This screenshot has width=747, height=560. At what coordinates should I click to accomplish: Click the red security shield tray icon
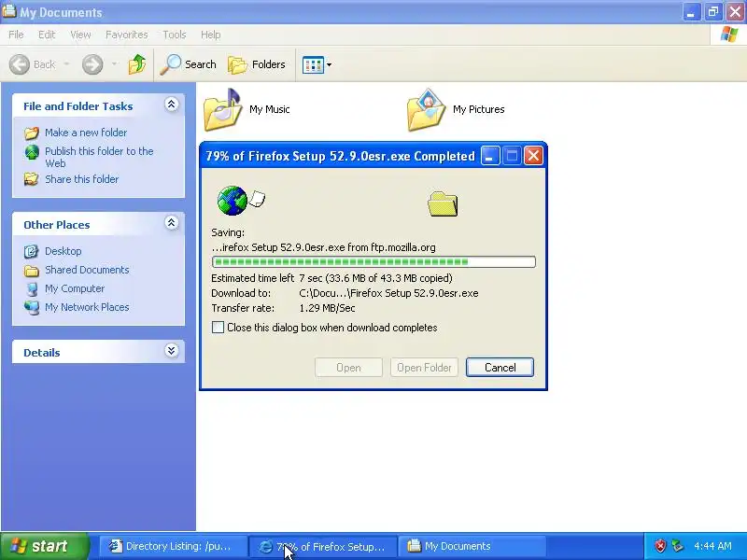(660, 546)
